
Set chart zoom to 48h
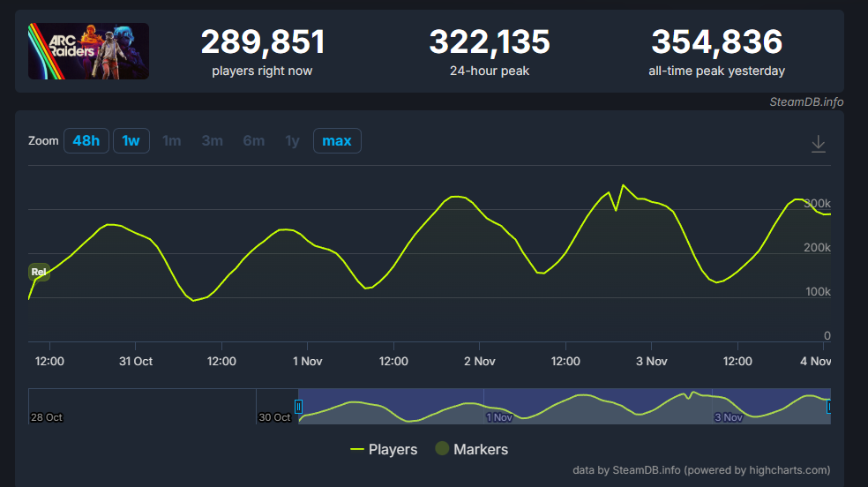click(86, 141)
